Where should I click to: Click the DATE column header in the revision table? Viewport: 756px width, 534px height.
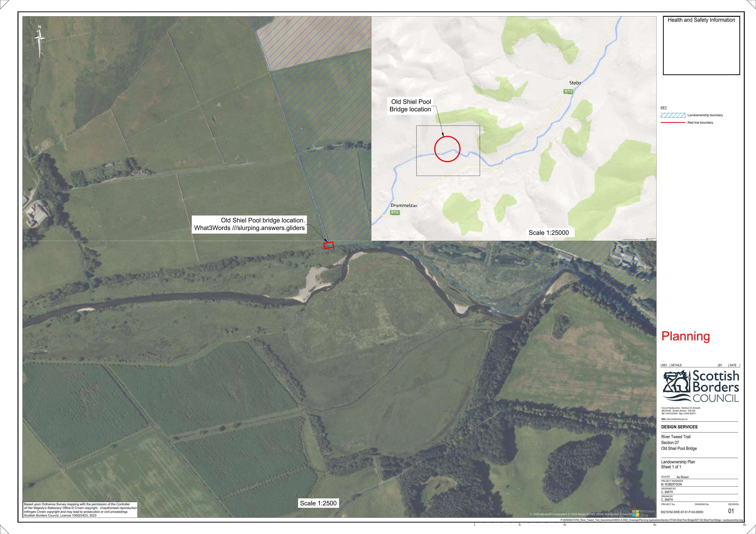[733, 365]
